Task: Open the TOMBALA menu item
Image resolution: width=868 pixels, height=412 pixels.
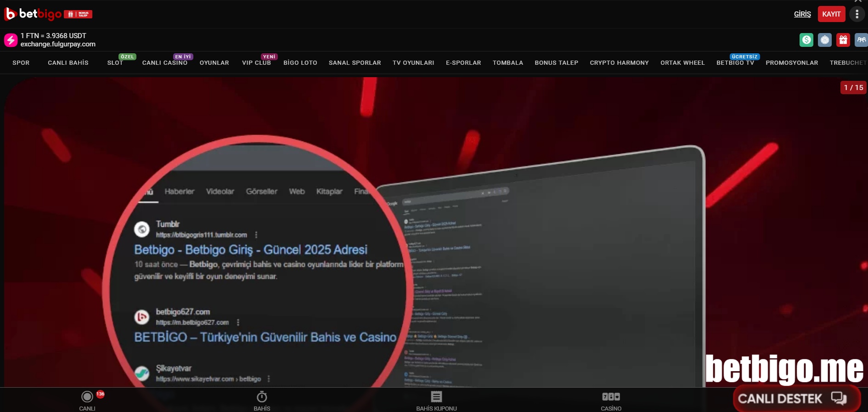Action: [x=508, y=63]
